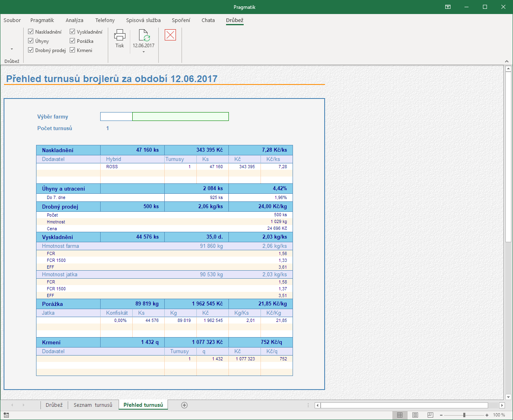This screenshot has height=420, width=513.
Task: Click the Výběr farmy green input field
Action: click(x=180, y=117)
